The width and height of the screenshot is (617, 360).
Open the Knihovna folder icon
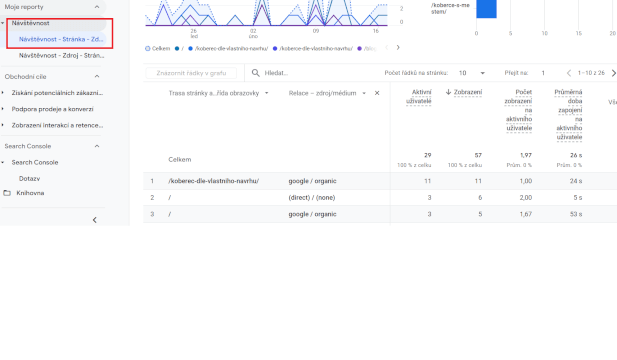[x=7, y=193]
